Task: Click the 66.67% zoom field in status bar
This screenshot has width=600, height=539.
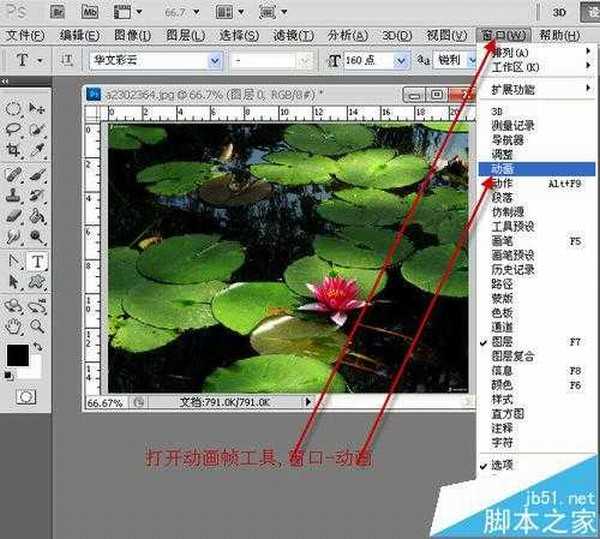Action: pos(105,403)
